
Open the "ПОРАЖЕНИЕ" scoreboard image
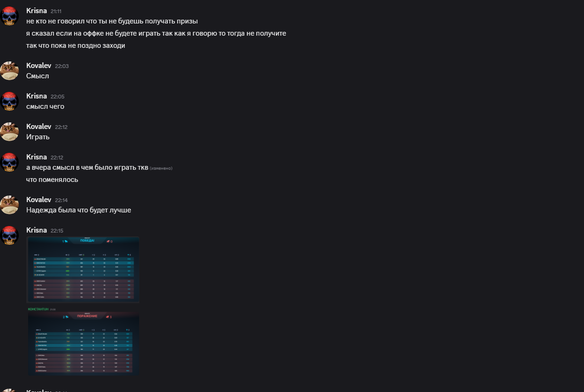pos(83,341)
